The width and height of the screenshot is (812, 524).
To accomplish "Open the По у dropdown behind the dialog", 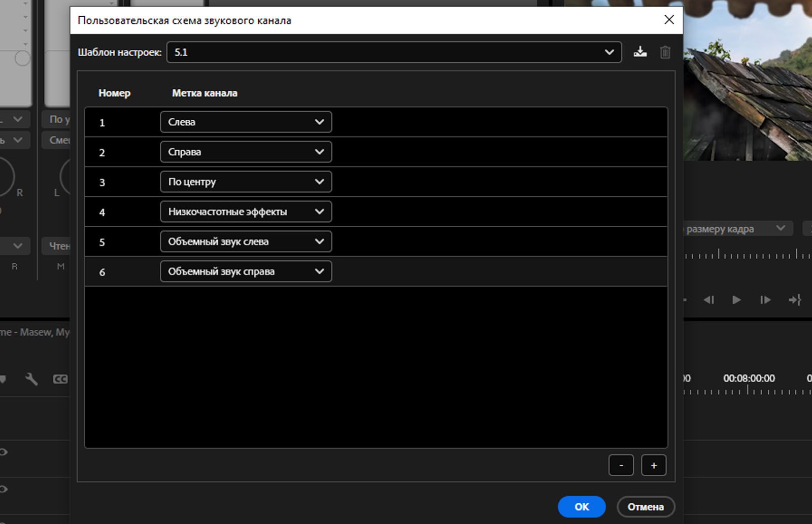I will (56, 119).
